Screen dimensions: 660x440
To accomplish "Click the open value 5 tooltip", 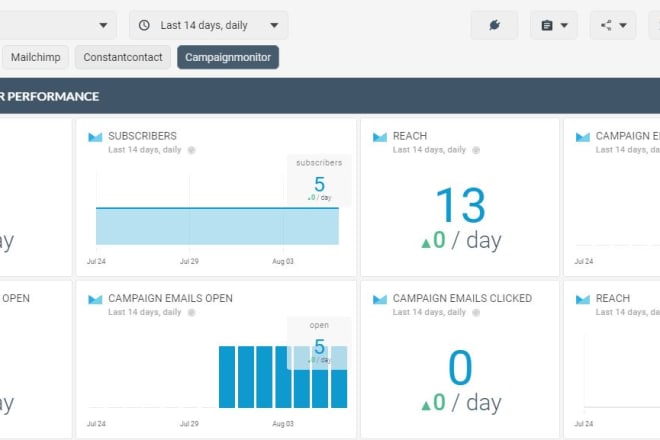I will point(319,343).
